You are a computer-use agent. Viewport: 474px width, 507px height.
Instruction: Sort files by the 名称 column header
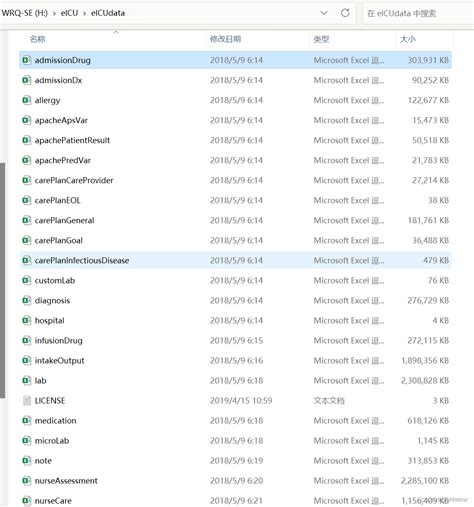(38, 39)
